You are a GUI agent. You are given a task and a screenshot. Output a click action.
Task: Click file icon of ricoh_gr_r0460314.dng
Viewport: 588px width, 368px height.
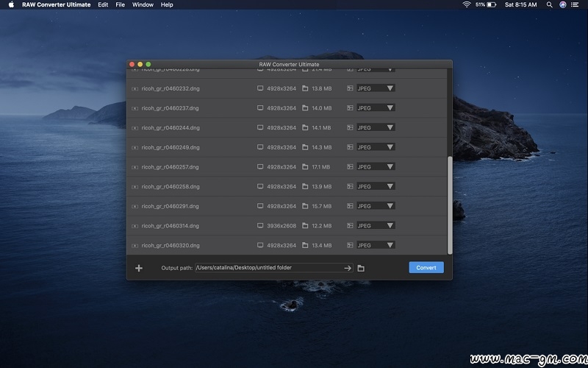135,226
